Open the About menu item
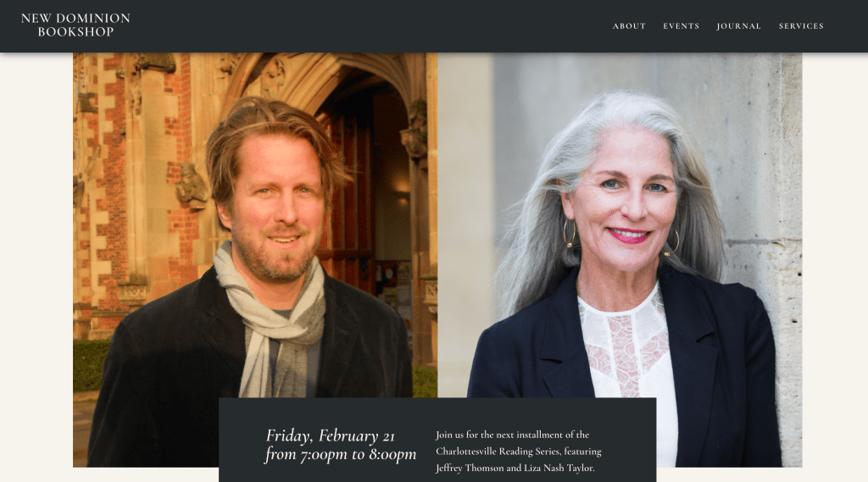This screenshot has width=868, height=482. pyautogui.click(x=629, y=26)
